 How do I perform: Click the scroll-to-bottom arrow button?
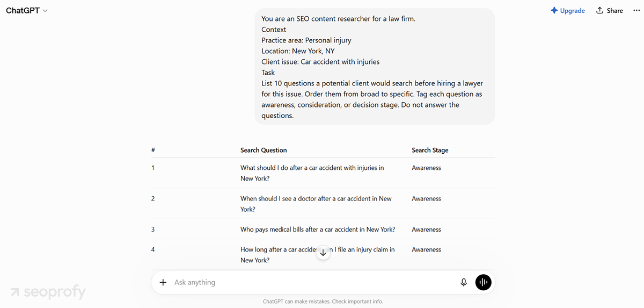[323, 252]
